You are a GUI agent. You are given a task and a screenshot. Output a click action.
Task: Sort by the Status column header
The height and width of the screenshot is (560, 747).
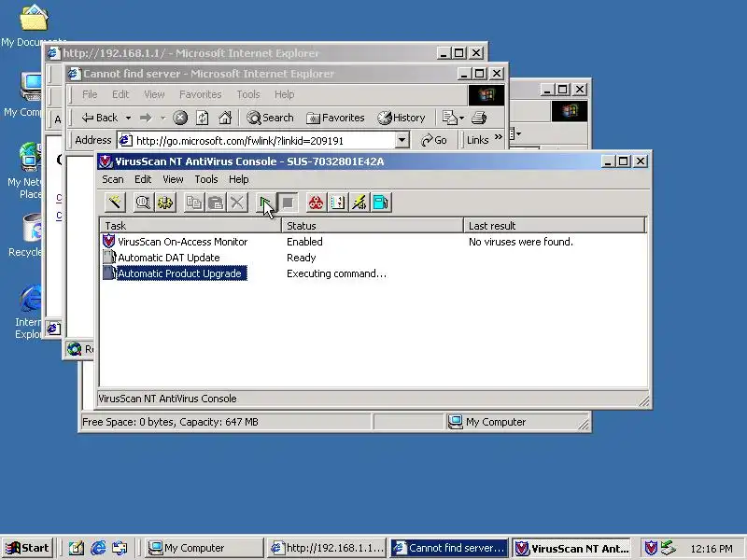[x=373, y=225]
